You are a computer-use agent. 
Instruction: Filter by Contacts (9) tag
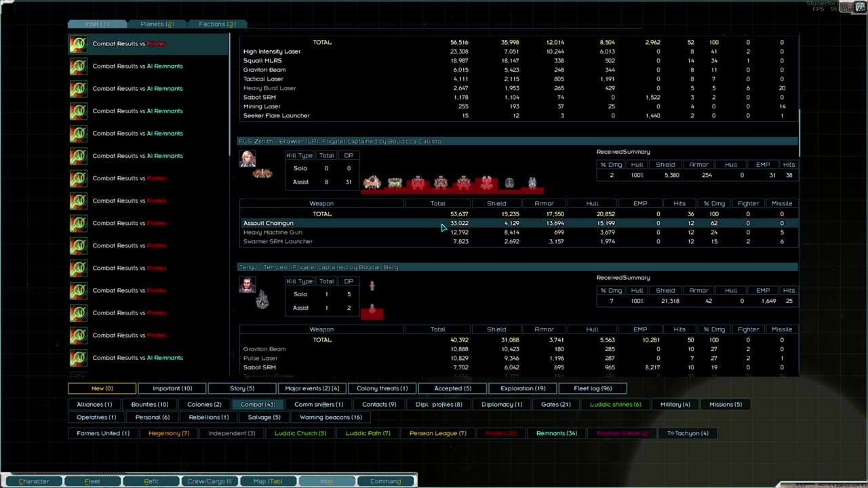click(x=379, y=405)
